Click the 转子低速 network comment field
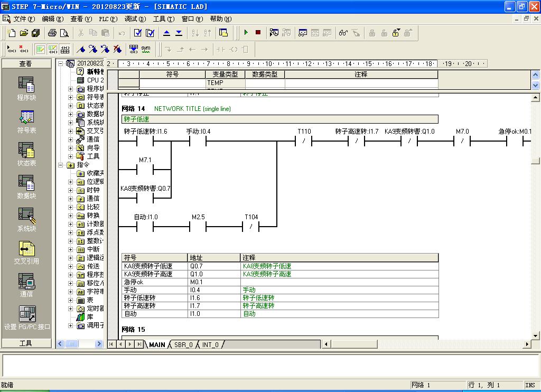 pos(280,119)
